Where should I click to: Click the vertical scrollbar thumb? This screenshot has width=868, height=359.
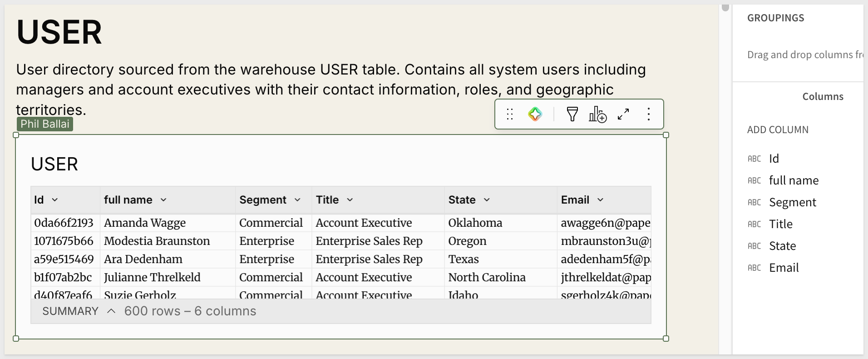tap(725, 8)
